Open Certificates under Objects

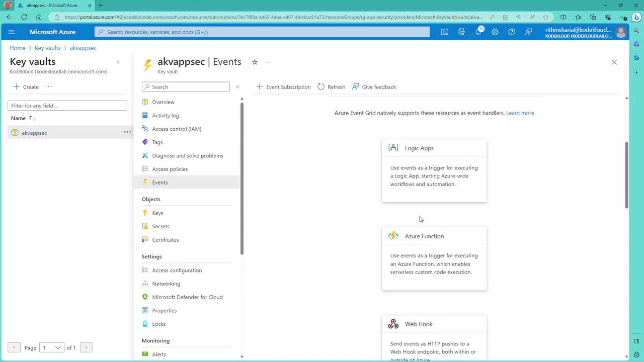tap(166, 240)
